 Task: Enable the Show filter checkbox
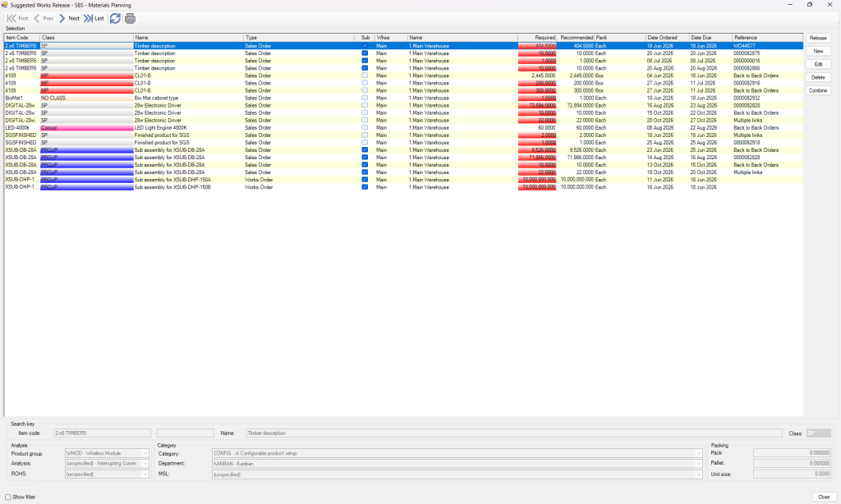[8, 497]
